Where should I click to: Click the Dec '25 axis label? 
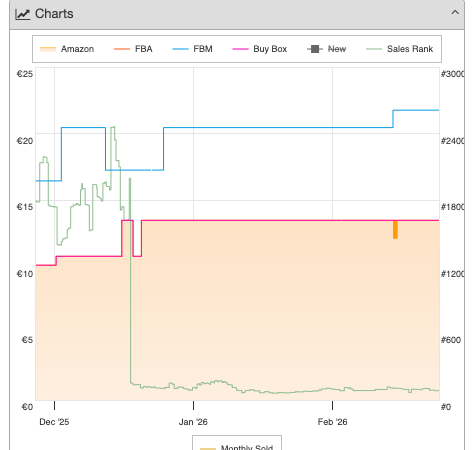point(54,422)
